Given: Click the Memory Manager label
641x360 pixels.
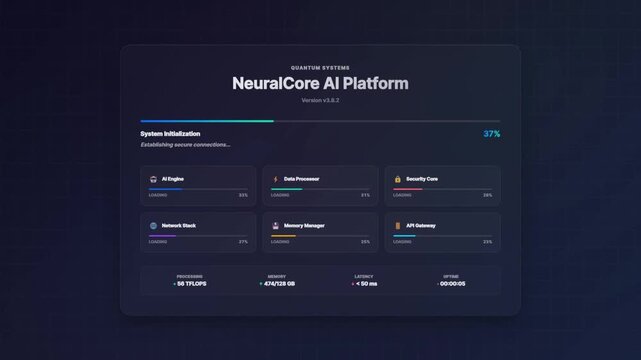Looking at the screenshot, I should point(304,226).
